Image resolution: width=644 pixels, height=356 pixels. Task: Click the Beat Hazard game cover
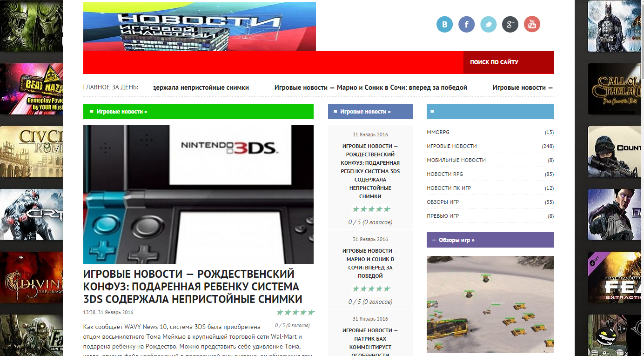click(x=31, y=89)
